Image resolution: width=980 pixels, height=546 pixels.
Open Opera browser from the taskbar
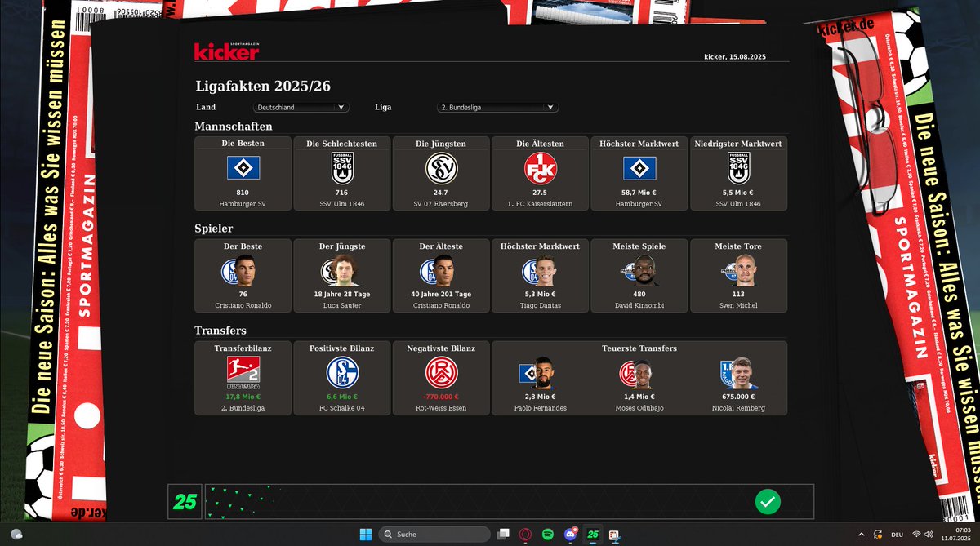526,534
